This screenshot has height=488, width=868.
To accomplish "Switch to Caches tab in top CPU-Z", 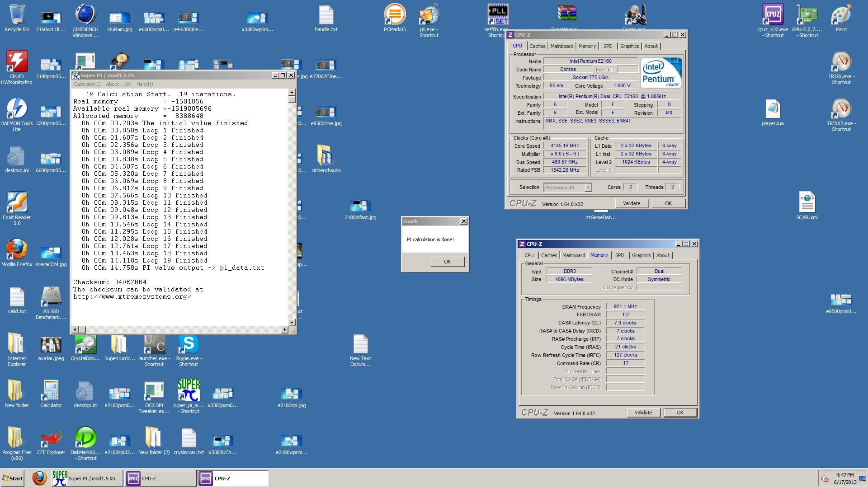I will point(537,46).
